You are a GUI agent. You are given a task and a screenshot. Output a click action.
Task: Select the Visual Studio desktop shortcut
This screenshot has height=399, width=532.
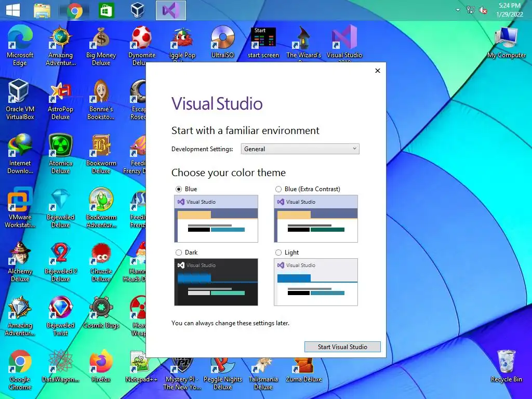[344, 44]
